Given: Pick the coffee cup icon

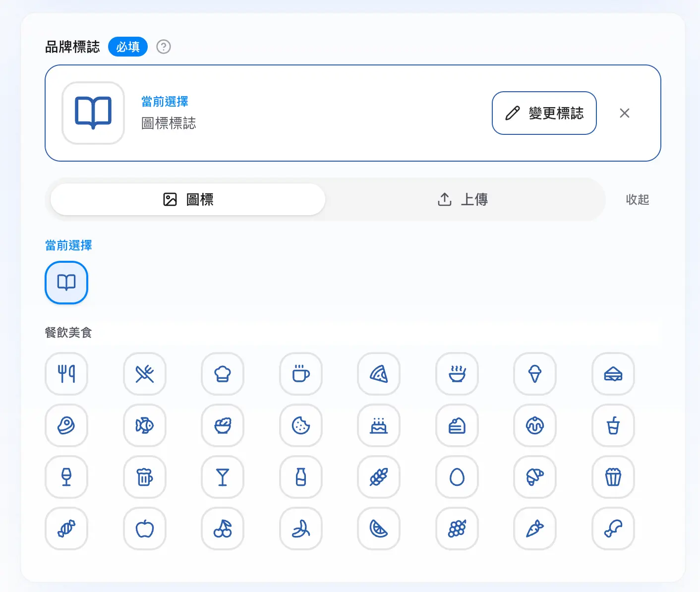Looking at the screenshot, I should [x=301, y=374].
